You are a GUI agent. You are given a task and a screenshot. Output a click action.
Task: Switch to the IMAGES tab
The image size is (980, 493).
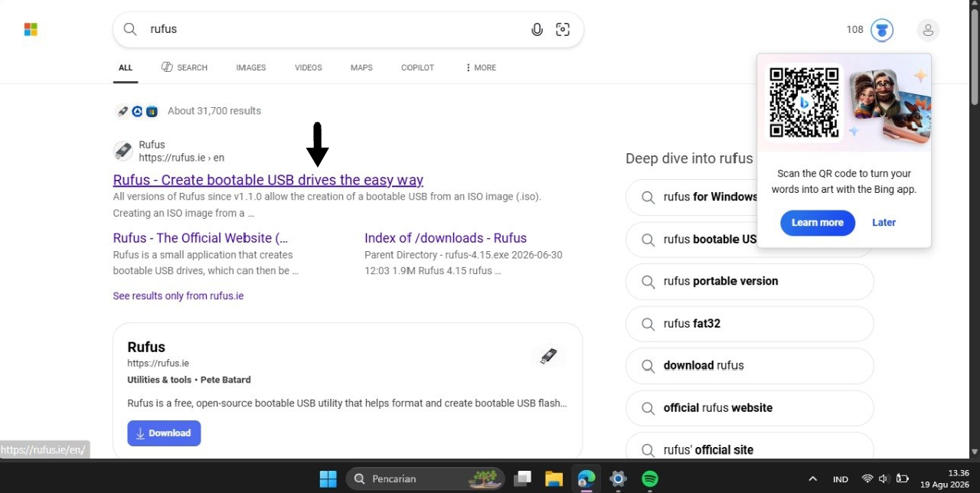[251, 67]
